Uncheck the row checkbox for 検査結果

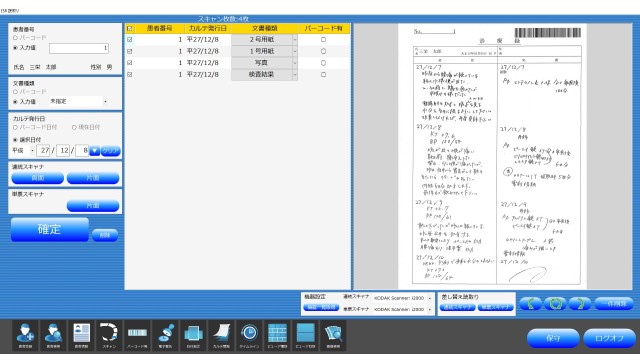[130, 75]
